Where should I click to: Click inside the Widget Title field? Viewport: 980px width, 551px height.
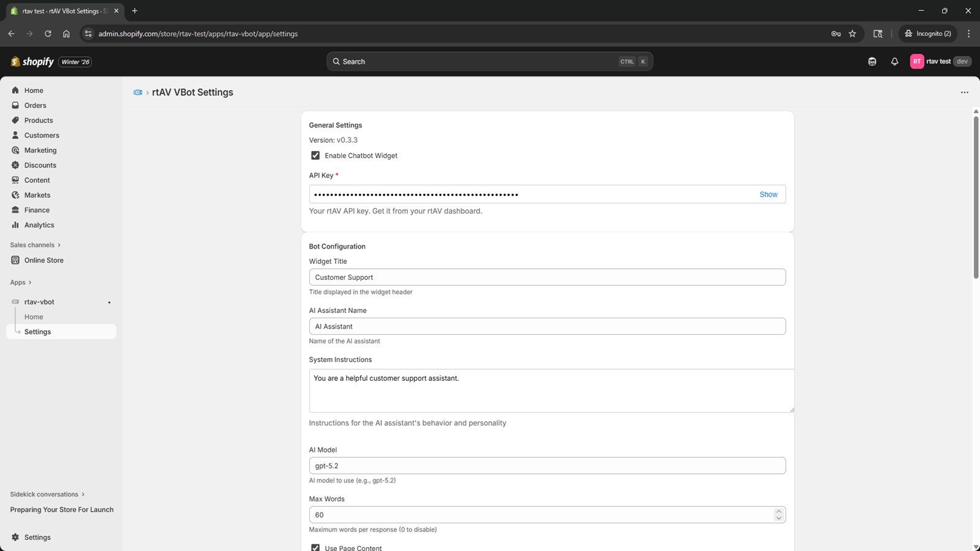[547, 277]
